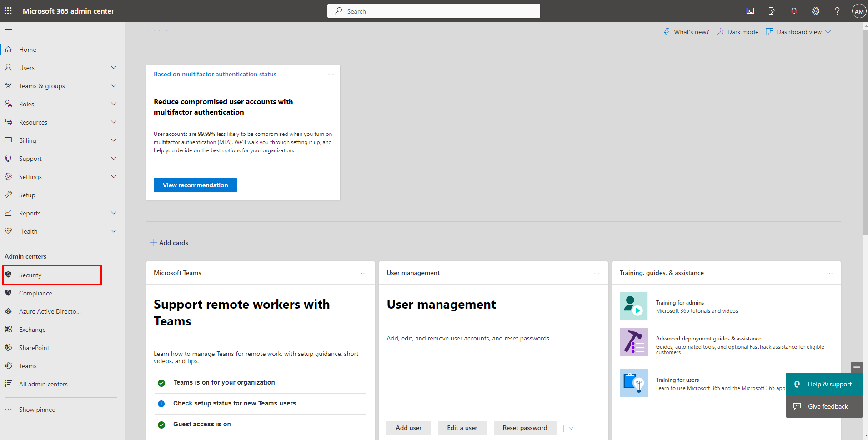This screenshot has width=868, height=440.
Task: Click the Azure Active Directory icon
Action: 8,311
